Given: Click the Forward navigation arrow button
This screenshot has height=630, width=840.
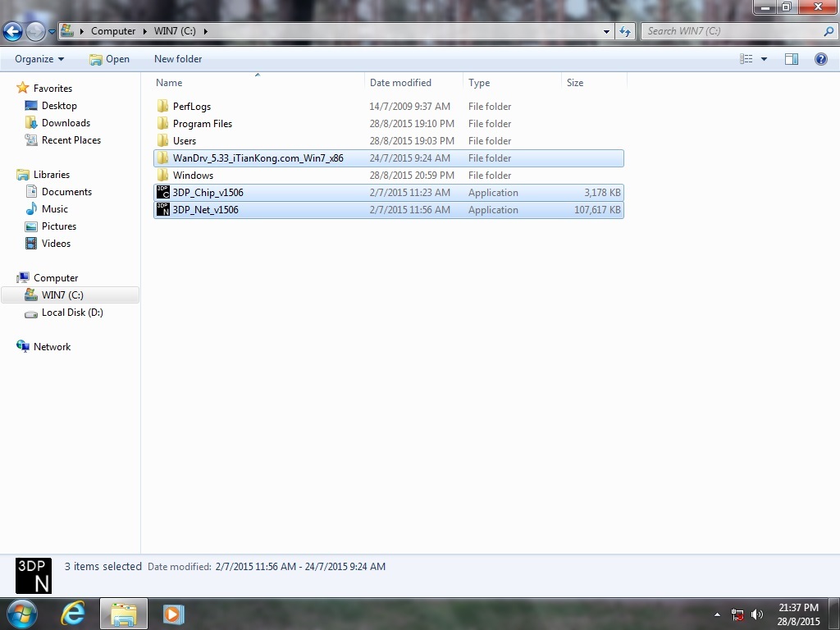Looking at the screenshot, I should (36, 31).
